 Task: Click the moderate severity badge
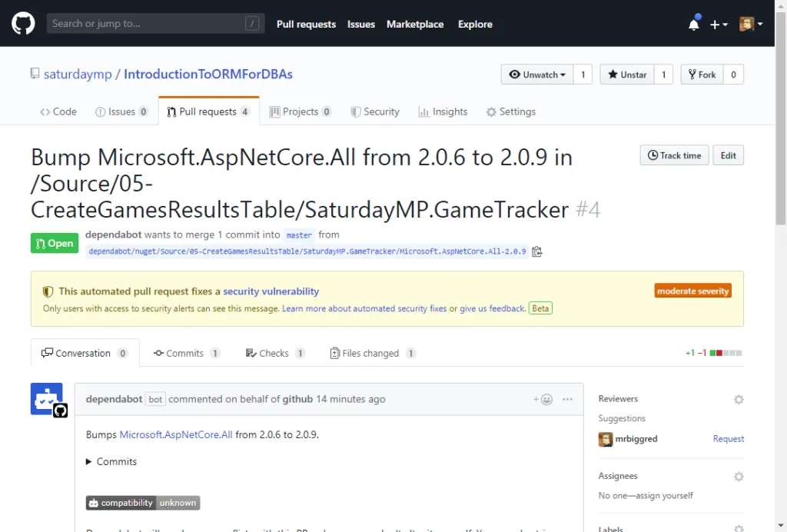click(x=692, y=291)
